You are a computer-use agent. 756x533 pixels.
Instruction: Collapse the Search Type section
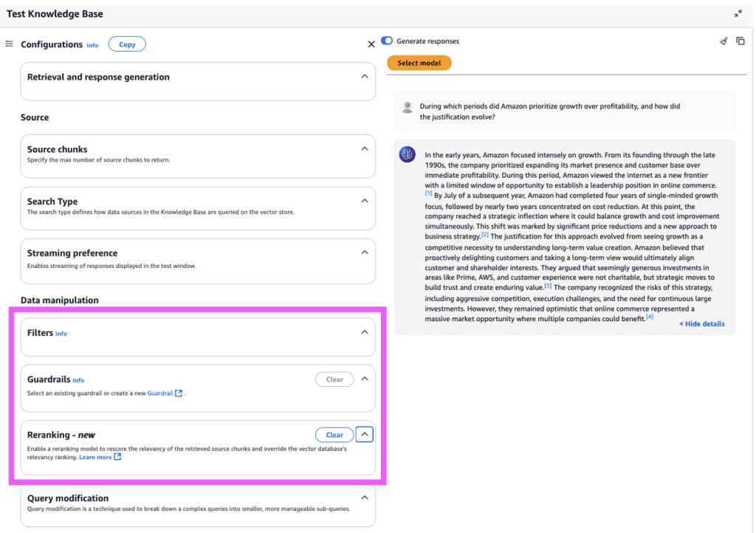364,201
